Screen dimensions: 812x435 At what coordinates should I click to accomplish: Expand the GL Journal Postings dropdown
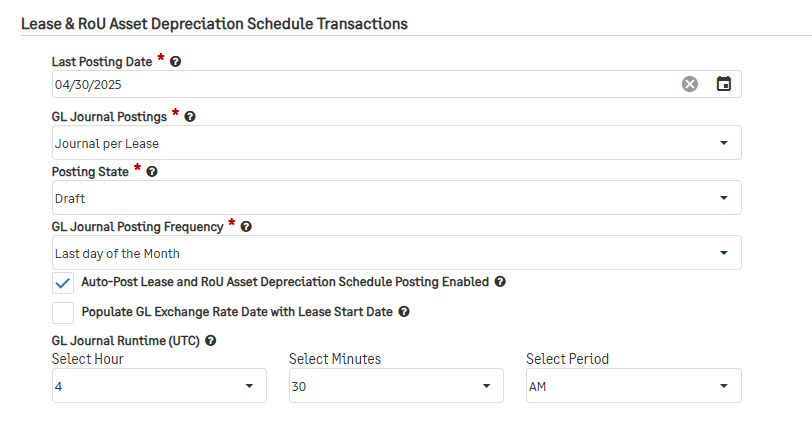pos(397,143)
